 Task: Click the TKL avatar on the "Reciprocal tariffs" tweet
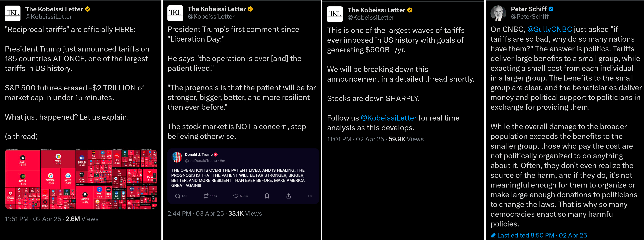click(13, 13)
